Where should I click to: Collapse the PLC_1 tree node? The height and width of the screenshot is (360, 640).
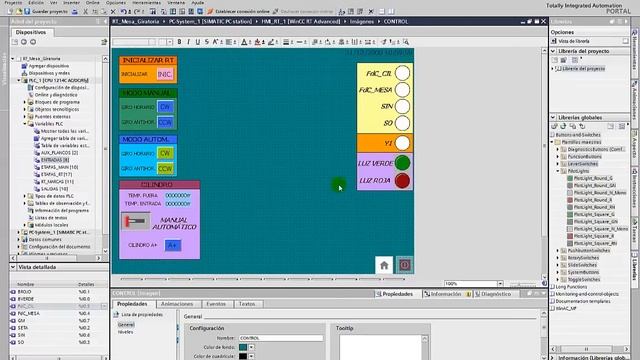(x=19, y=80)
